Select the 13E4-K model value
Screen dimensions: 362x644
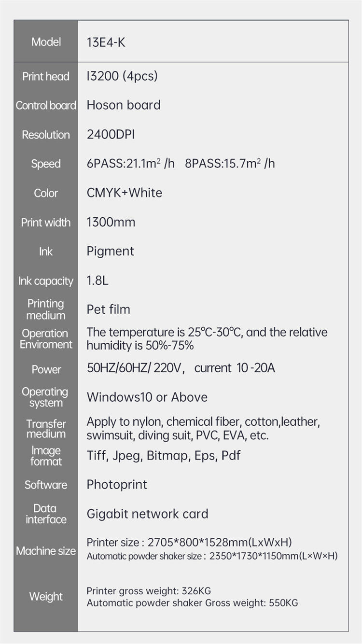106,42
